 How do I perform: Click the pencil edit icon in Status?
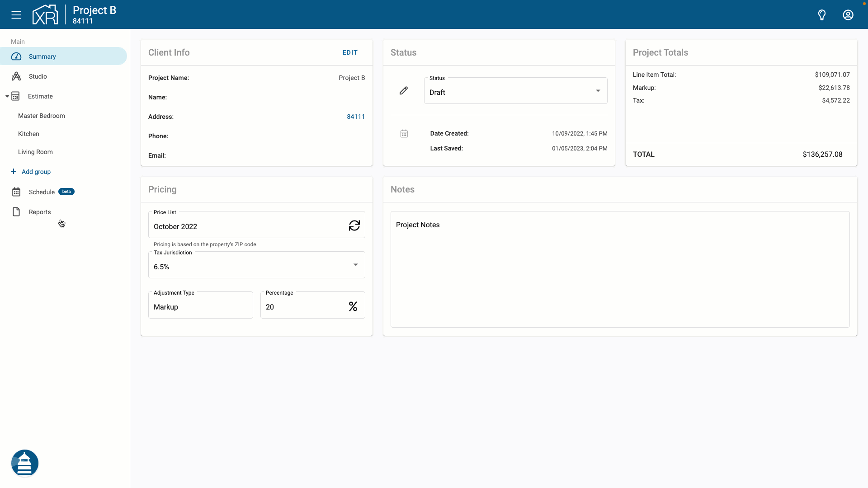[x=404, y=90]
